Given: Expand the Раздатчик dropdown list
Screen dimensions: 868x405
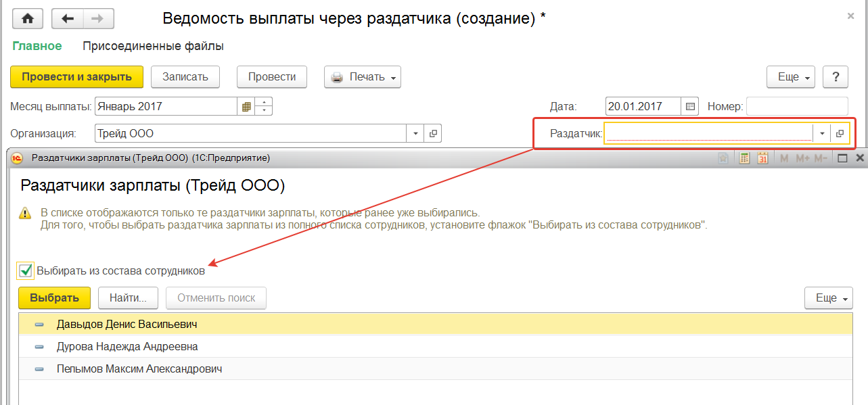Looking at the screenshot, I should click(x=822, y=133).
